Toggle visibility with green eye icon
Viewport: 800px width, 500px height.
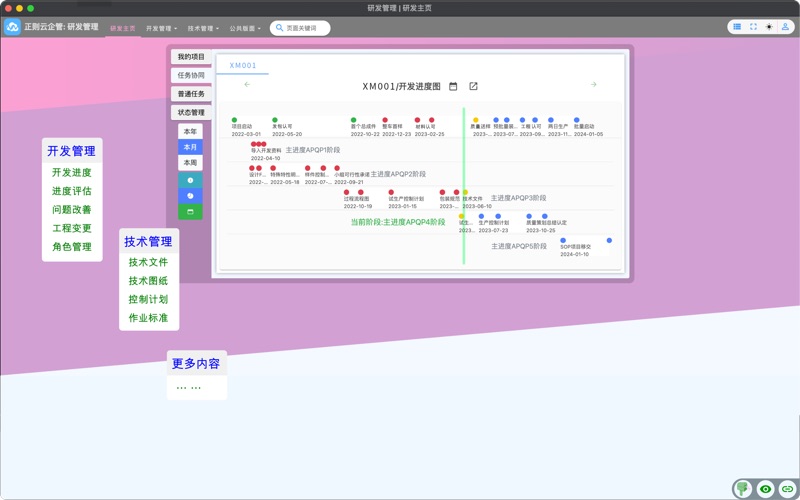[x=765, y=489]
